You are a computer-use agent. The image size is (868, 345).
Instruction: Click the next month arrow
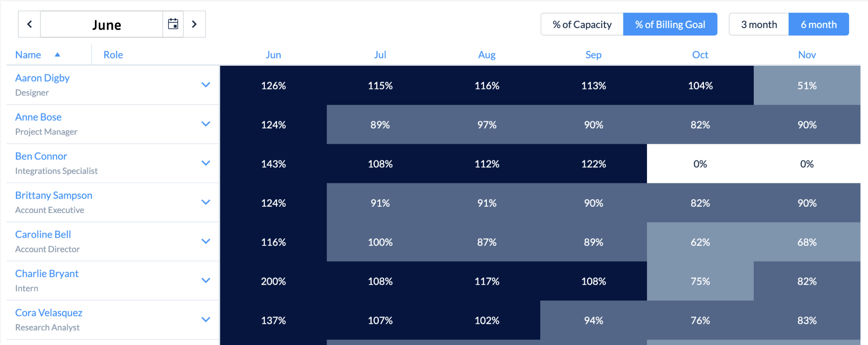point(194,24)
